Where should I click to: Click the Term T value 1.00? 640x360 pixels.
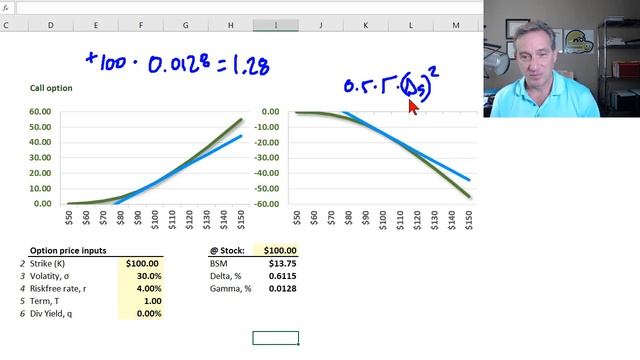(x=141, y=301)
